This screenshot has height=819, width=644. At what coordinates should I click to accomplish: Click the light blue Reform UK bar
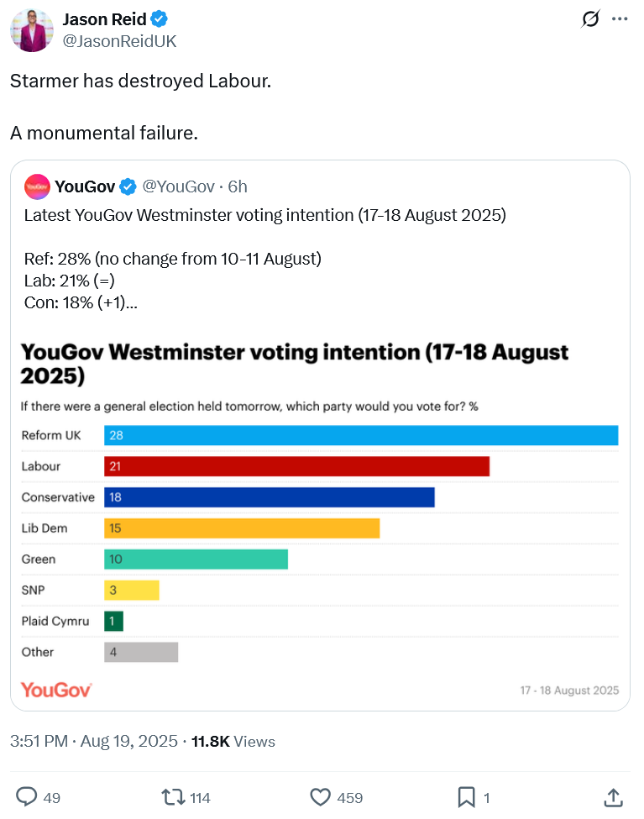(x=361, y=435)
